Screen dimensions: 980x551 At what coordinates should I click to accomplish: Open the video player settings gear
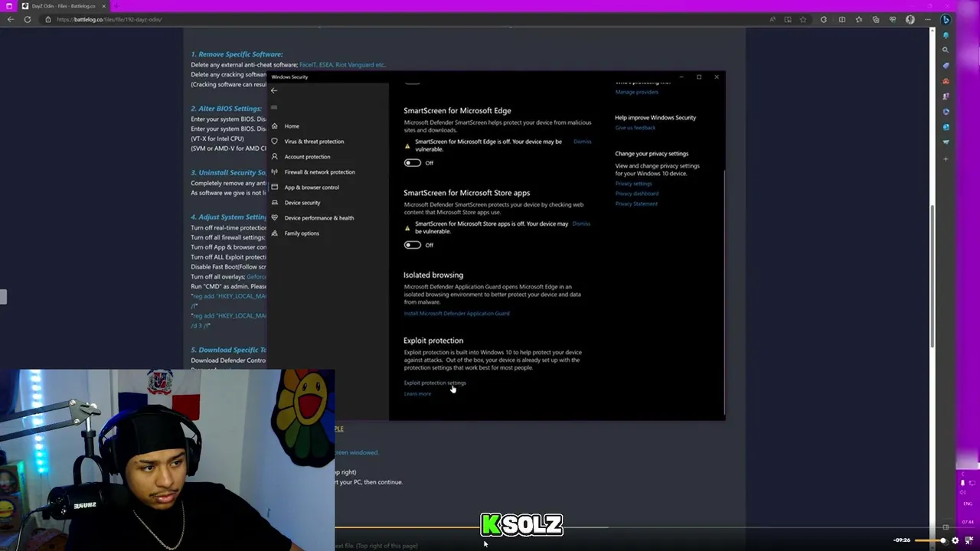[x=955, y=540]
